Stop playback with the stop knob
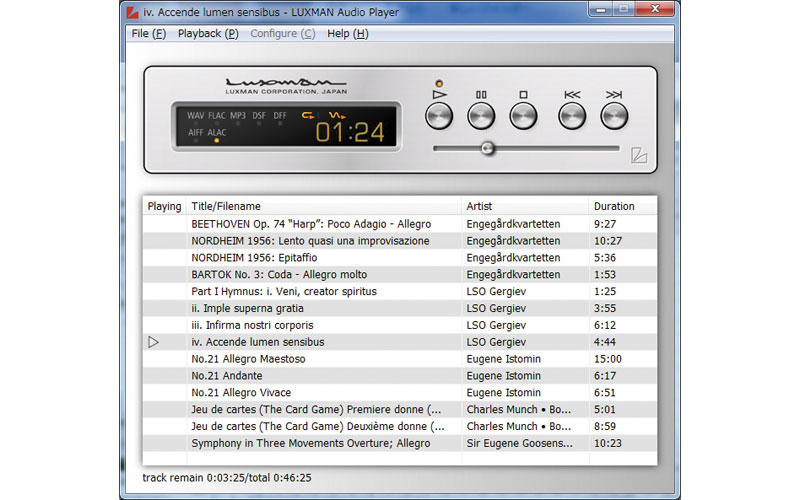The height and width of the screenshot is (500, 800). point(523,116)
